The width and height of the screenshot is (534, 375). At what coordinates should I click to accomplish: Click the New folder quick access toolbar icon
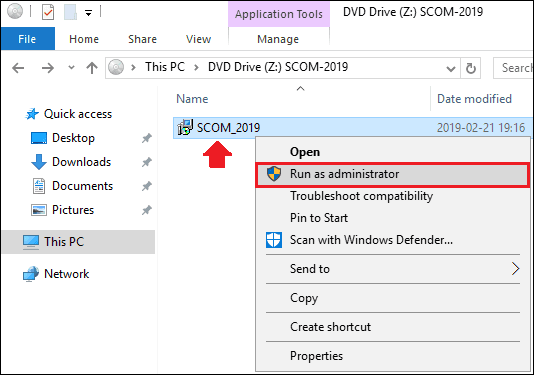click(70, 13)
